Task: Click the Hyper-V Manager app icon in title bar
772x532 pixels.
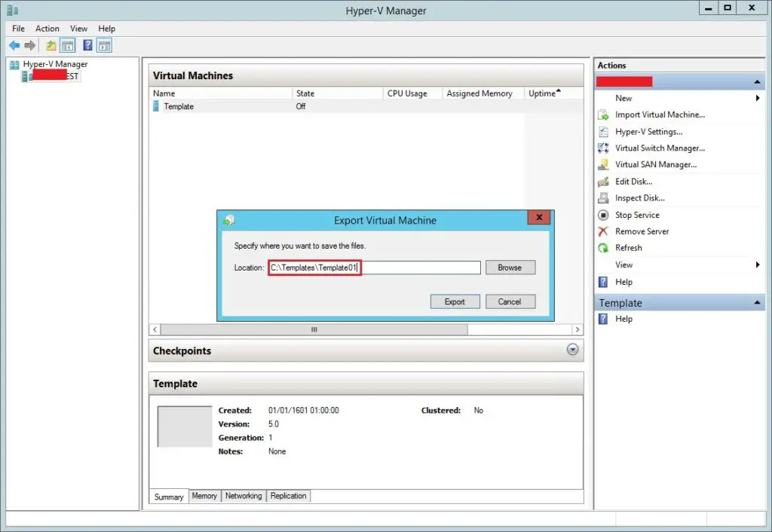Action: click(12, 10)
